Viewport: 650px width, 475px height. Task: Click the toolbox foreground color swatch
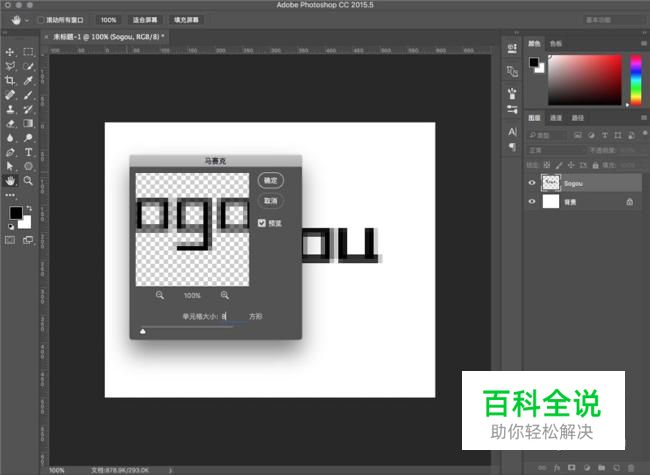pos(16,213)
